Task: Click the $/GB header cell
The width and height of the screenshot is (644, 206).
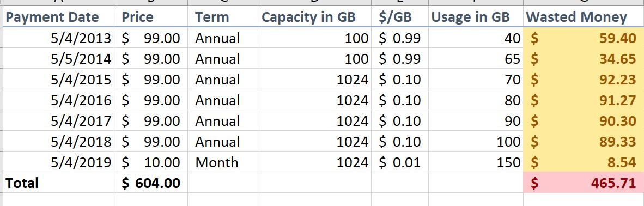Action: point(399,17)
